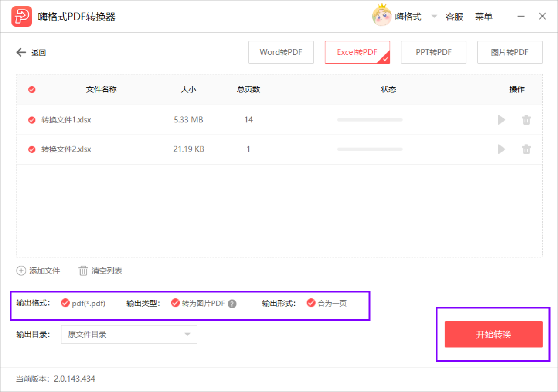The image size is (558, 392).
Task: Open the 菜单 menu
Action: 484,17
